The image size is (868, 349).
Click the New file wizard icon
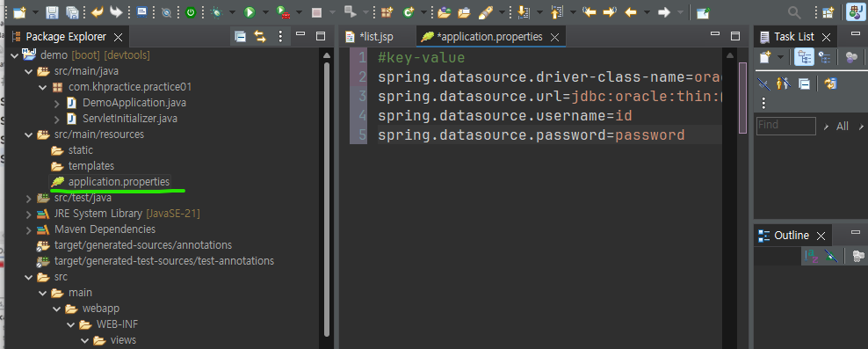click(x=19, y=12)
